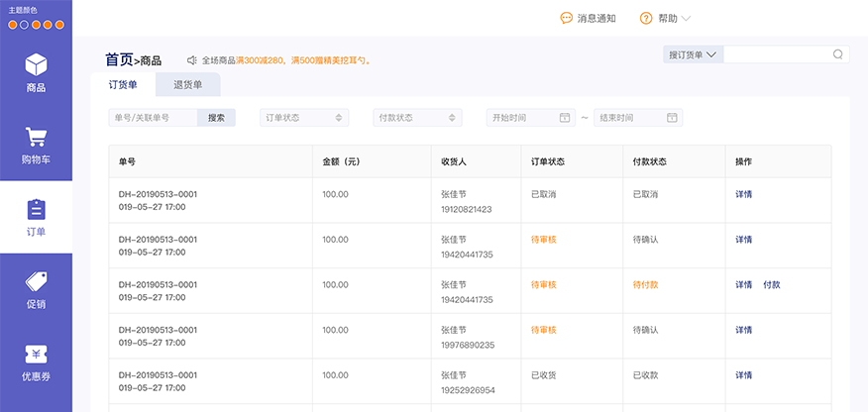The height and width of the screenshot is (412, 868).
Task: Switch to the 退货单 tab
Action: click(x=187, y=85)
